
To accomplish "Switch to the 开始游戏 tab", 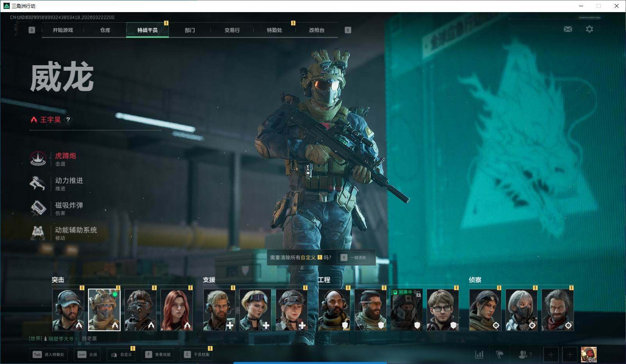I will coord(63,30).
